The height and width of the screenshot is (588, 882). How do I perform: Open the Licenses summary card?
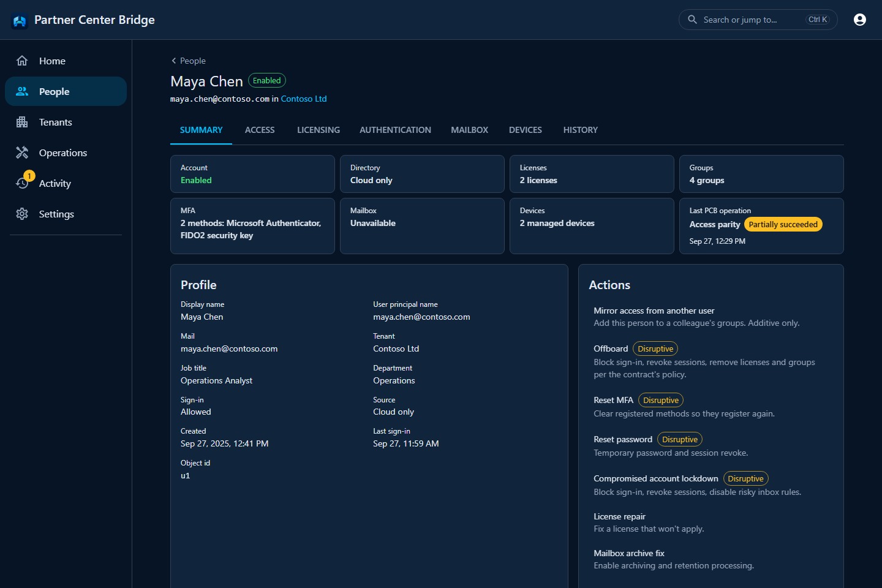tap(592, 174)
